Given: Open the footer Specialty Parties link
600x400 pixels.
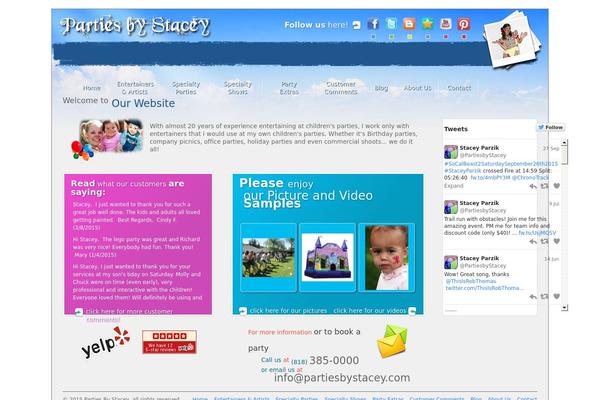Looking at the screenshot, I should click(296, 398).
